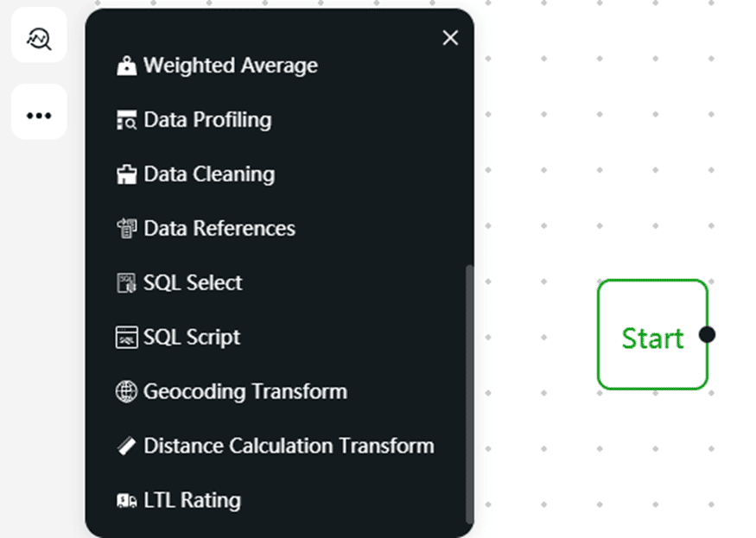Click the Start node output connector dot
This screenshot has width=756, height=538.
[x=707, y=334]
